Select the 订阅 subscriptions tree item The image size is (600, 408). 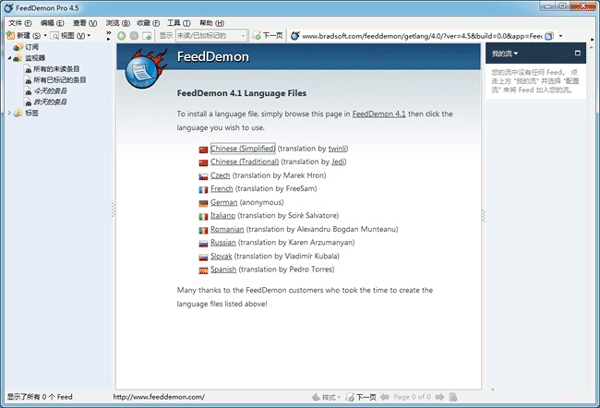tap(32, 47)
